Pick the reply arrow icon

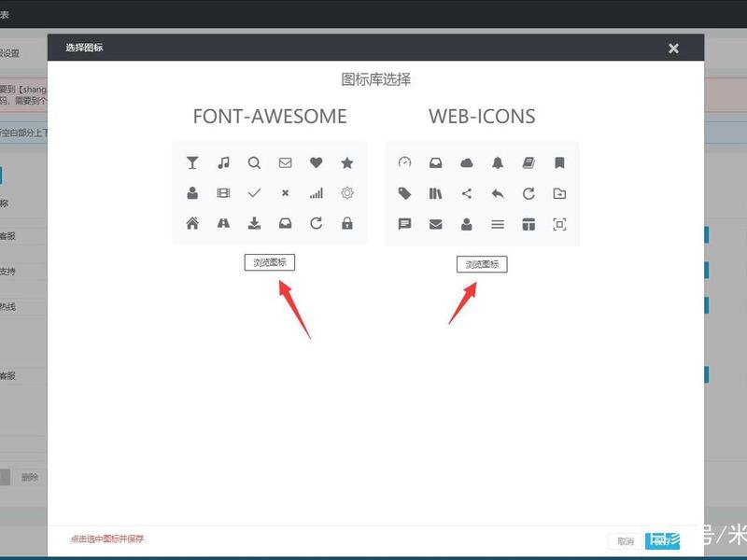point(498,193)
